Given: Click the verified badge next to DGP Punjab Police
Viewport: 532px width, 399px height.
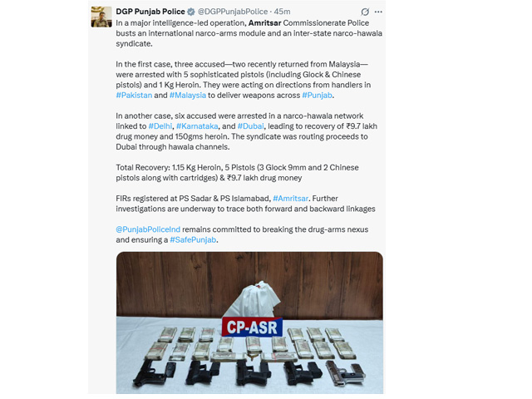Looking at the screenshot, I should (191, 12).
